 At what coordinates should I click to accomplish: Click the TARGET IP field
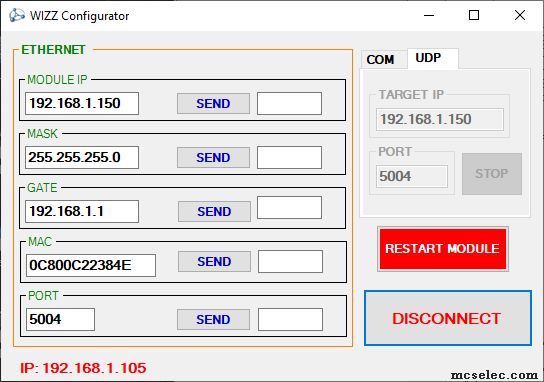point(440,119)
